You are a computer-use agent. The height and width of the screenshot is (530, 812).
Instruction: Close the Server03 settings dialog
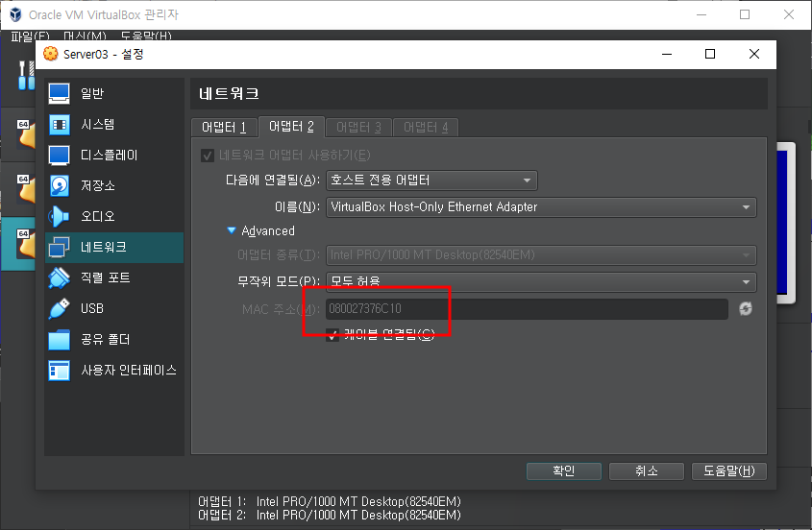coord(754,54)
